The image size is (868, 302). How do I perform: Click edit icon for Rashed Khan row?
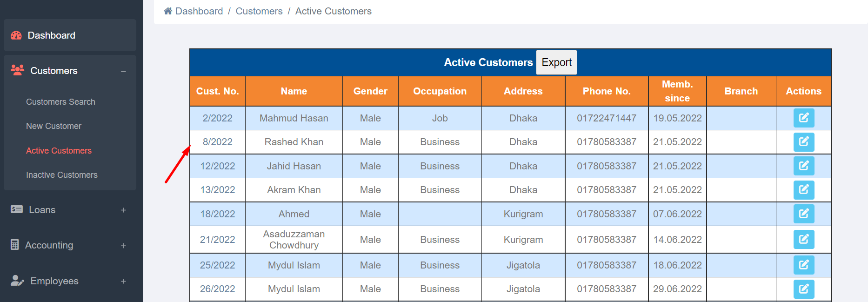click(803, 141)
